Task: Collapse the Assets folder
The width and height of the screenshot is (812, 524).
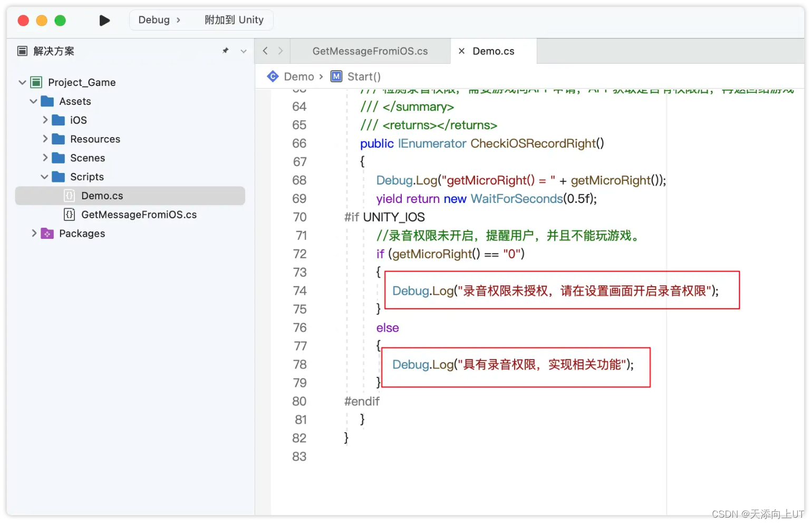Action: 33,101
